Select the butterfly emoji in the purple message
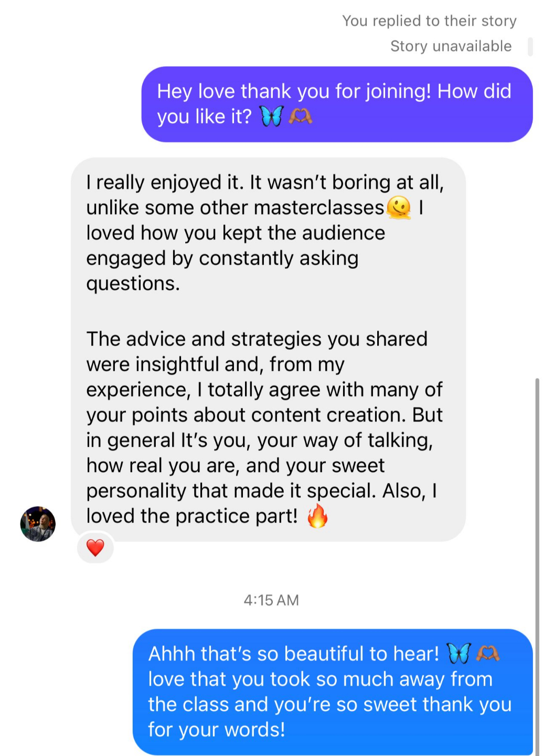The height and width of the screenshot is (756, 543). click(272, 116)
